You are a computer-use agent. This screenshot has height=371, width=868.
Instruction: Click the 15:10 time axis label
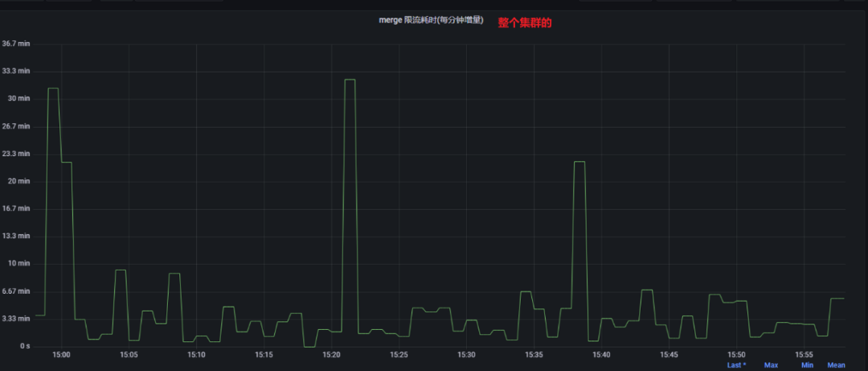(196, 355)
